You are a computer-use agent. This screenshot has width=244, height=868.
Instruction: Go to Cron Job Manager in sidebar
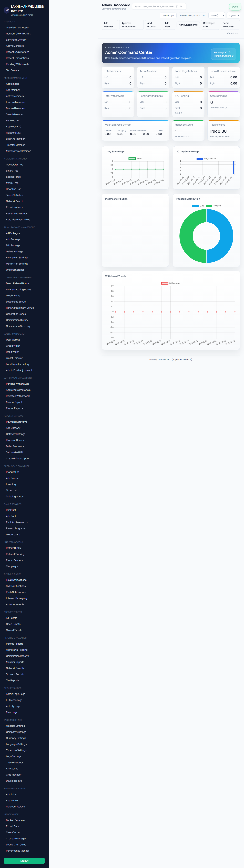16,838
